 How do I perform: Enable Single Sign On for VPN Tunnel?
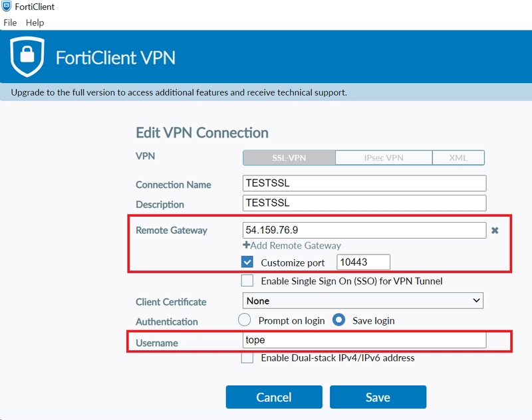(x=247, y=280)
